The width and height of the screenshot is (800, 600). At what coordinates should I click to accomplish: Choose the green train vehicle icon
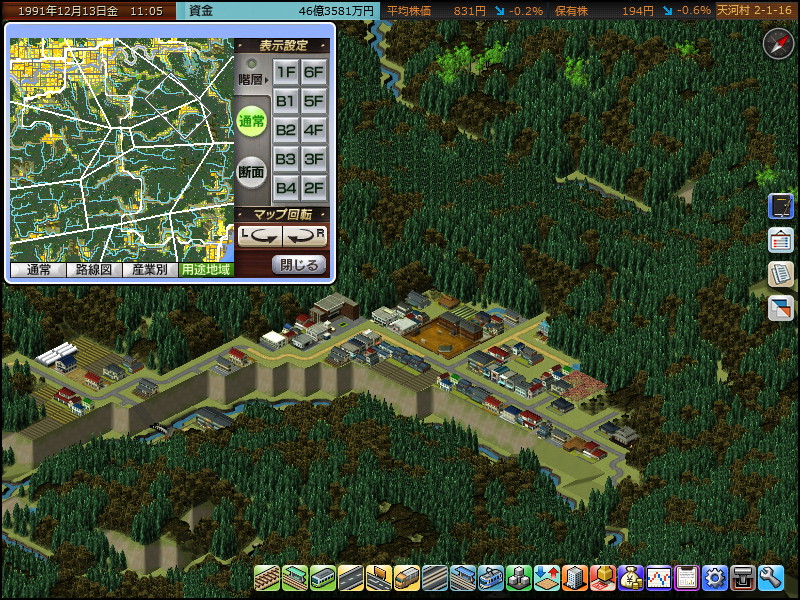pos(323,578)
